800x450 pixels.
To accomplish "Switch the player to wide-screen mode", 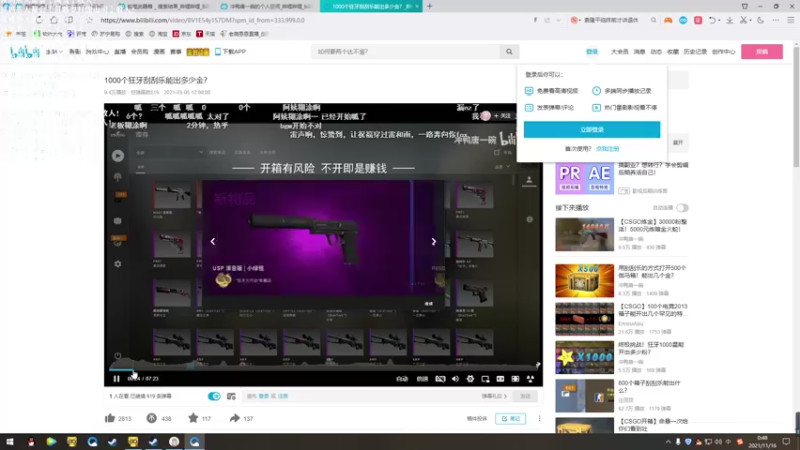I will 500,379.
